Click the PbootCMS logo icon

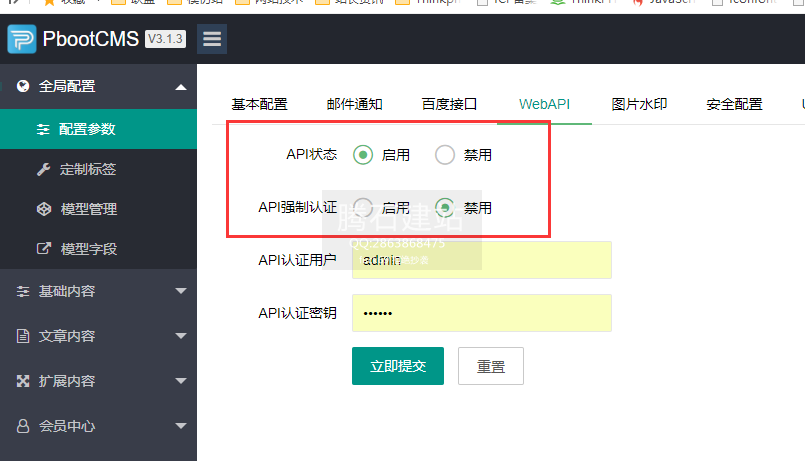[x=22, y=40]
